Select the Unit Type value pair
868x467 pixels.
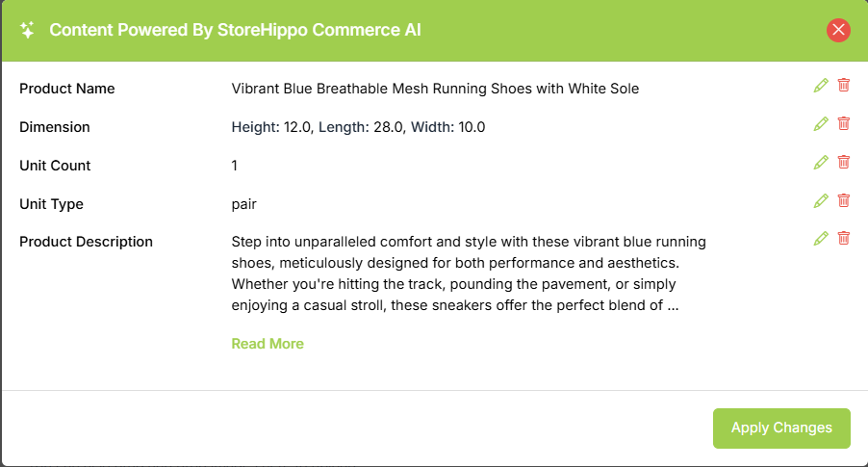click(244, 204)
